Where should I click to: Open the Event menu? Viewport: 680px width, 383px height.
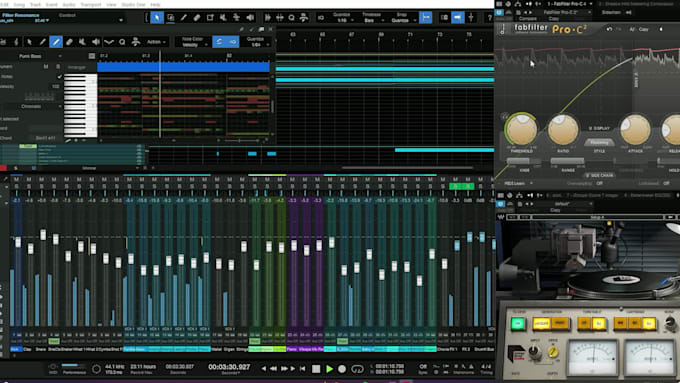click(52, 4)
